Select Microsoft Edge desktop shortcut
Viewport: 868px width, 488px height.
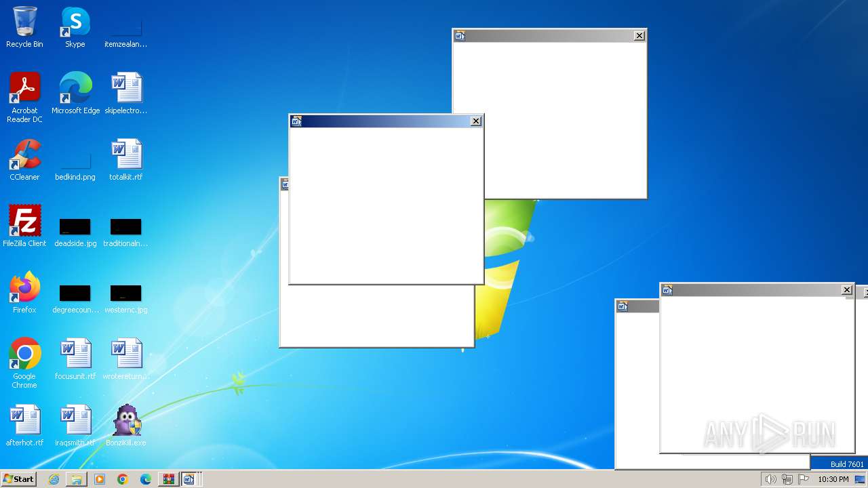tap(75, 94)
